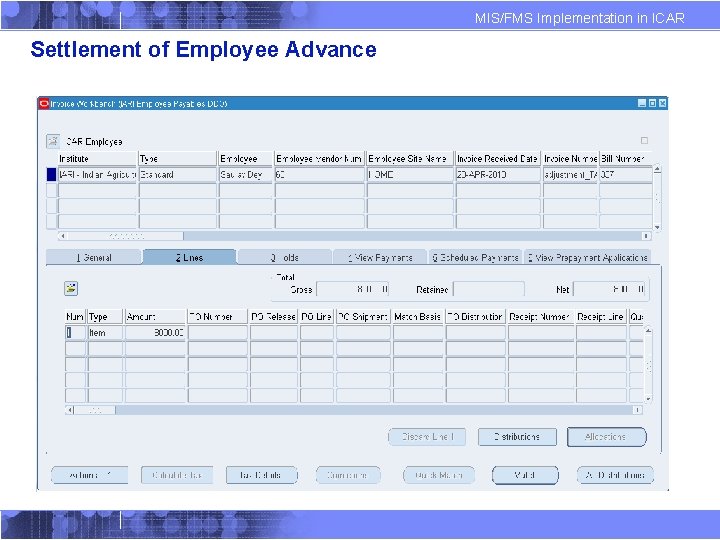This screenshot has width=720, height=540.
Task: Switch to the 5 Scheduled Payments tab
Action: coord(475,258)
